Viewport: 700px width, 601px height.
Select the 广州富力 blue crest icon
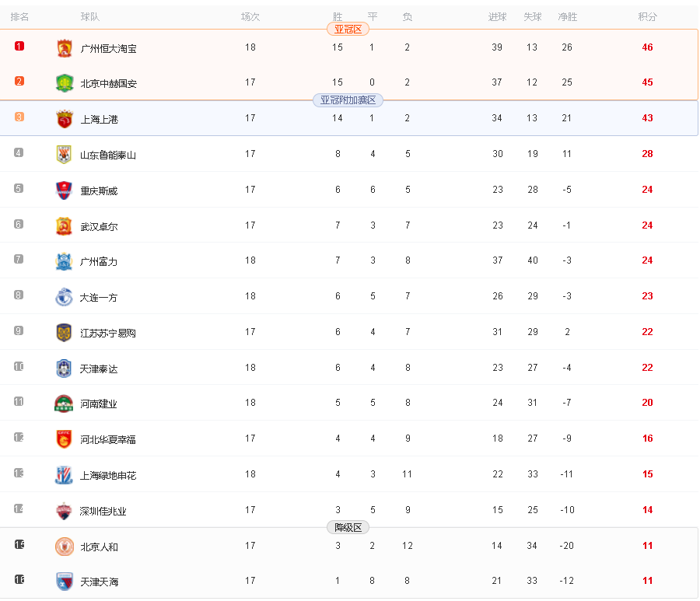click(x=64, y=261)
